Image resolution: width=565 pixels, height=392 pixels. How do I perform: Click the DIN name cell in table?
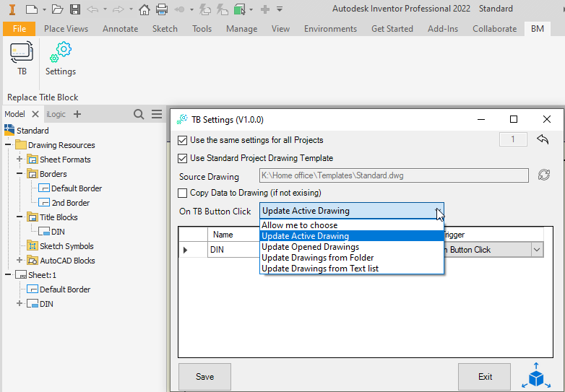click(x=233, y=250)
